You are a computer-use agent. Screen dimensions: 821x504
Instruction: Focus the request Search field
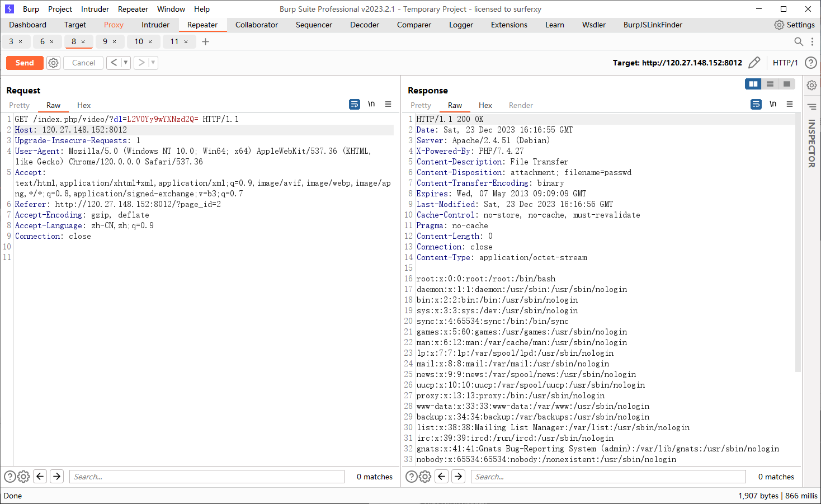pyautogui.click(x=206, y=477)
